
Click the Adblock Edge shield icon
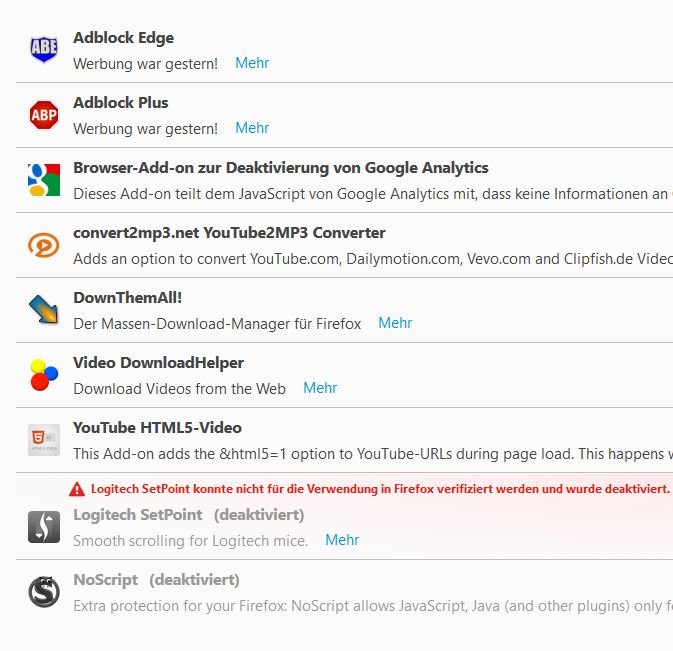[44, 49]
